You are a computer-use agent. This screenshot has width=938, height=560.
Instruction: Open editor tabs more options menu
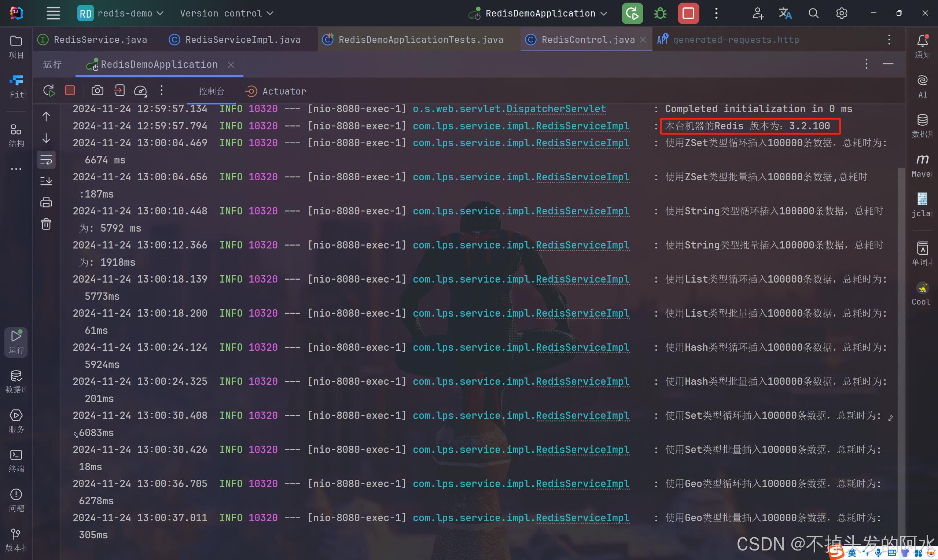click(889, 40)
